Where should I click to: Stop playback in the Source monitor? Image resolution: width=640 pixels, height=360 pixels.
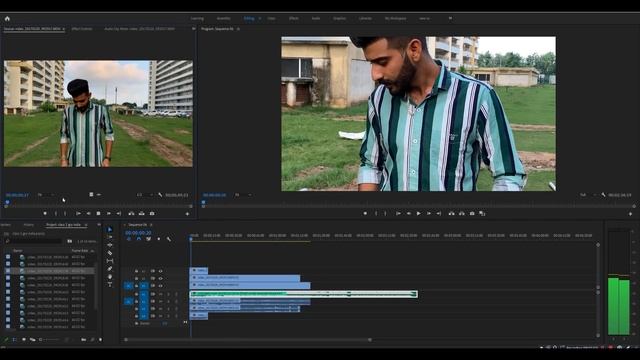98,213
